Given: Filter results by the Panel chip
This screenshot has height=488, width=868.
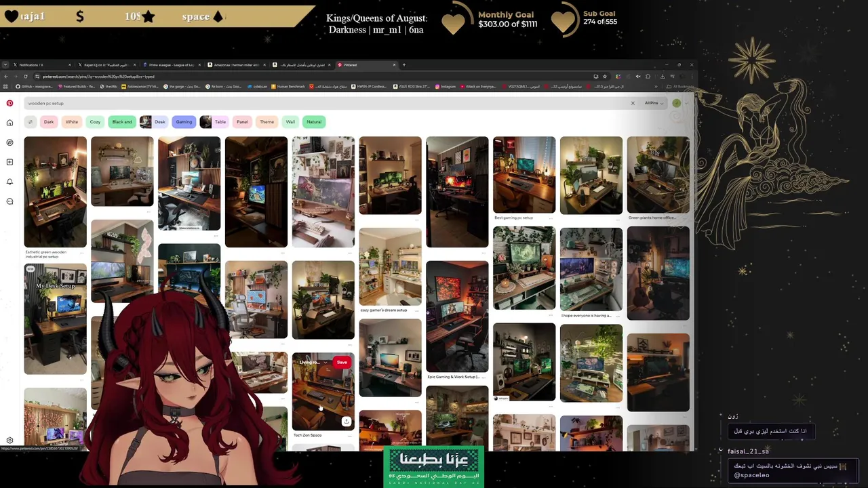Looking at the screenshot, I should pyautogui.click(x=242, y=122).
